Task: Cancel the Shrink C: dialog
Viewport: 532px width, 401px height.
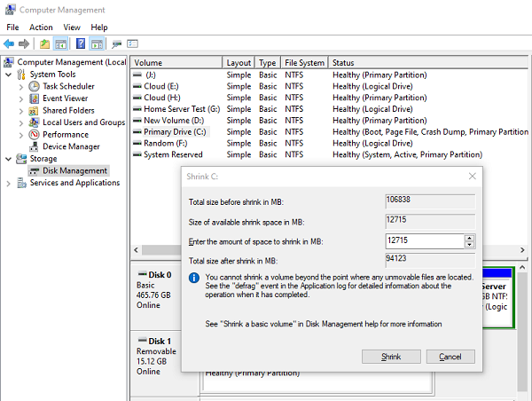Action: 450,357
